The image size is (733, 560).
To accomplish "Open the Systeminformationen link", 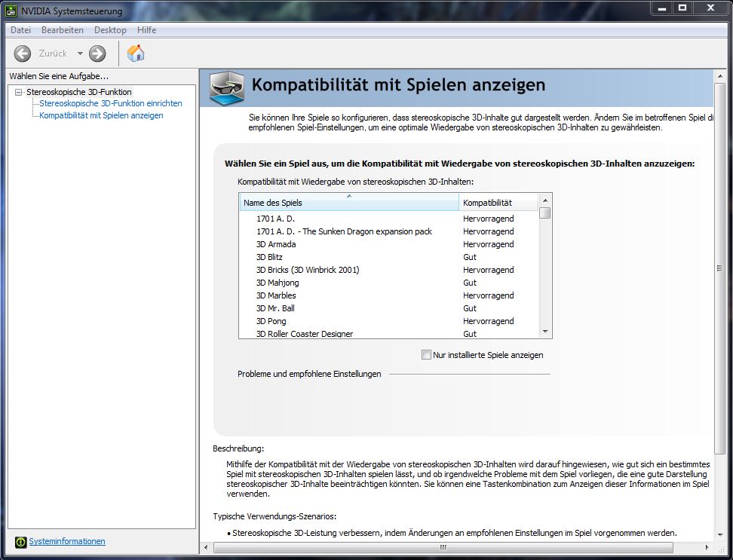I will (x=67, y=541).
